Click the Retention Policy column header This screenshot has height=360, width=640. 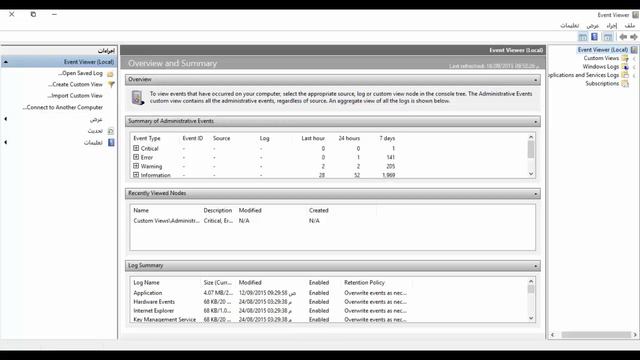(x=364, y=282)
